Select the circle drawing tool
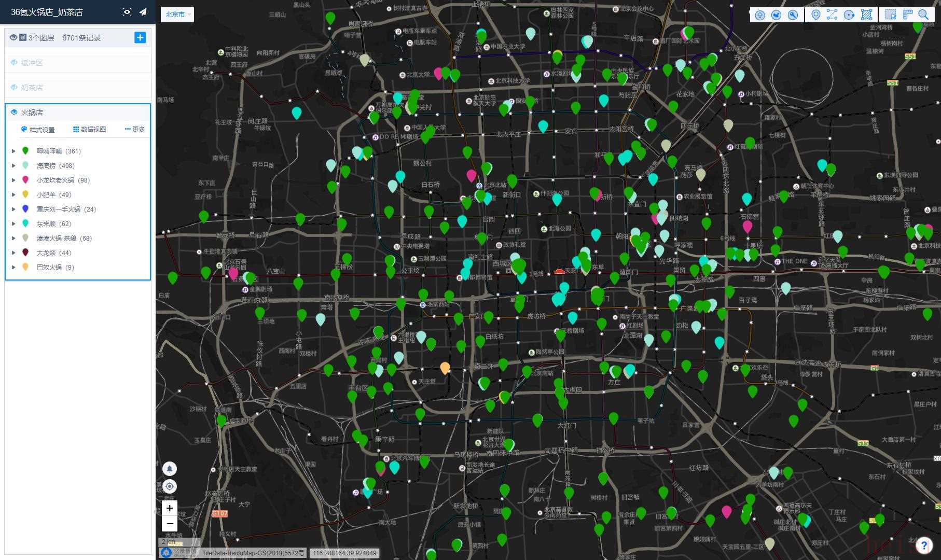 coord(849,15)
